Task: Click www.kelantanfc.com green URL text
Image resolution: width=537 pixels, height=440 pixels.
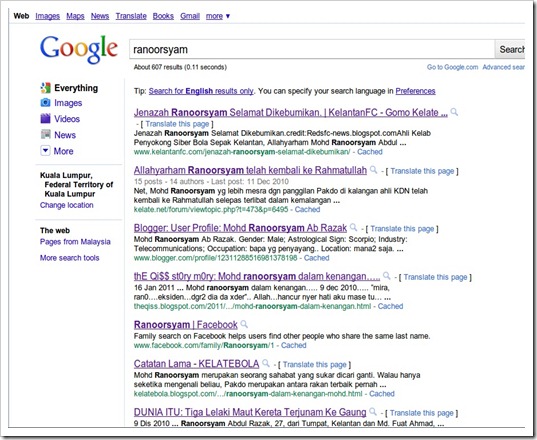Action: pos(242,152)
